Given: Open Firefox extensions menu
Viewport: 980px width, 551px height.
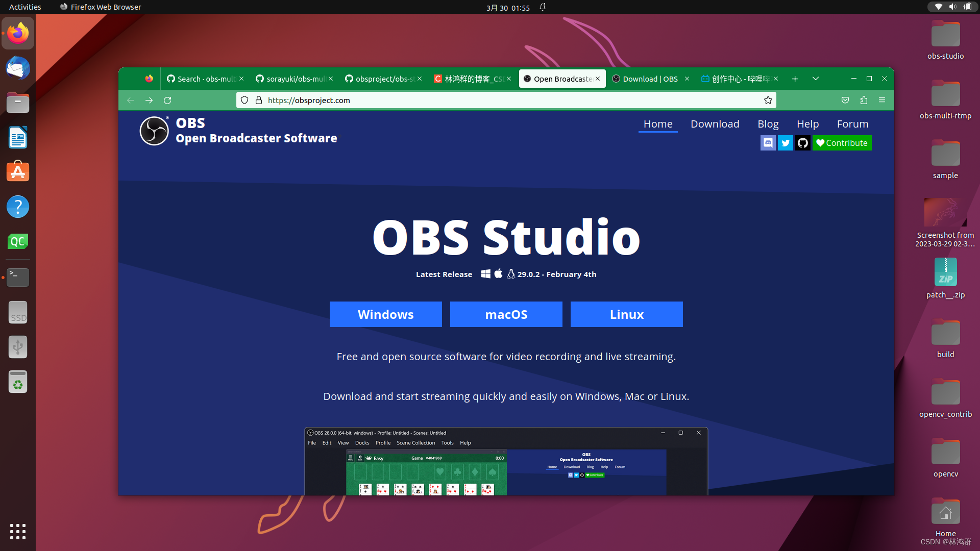Looking at the screenshot, I should pyautogui.click(x=864, y=100).
